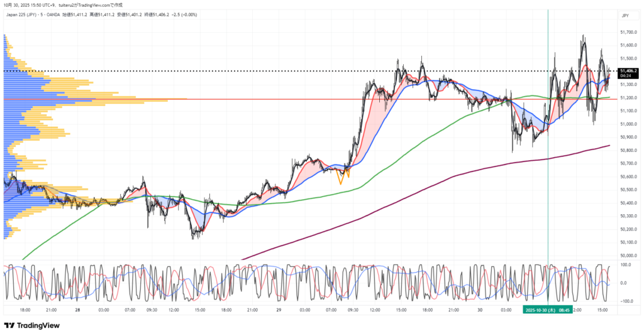Click the JPY currency label
The height and width of the screenshot is (336, 644).
coord(625,15)
